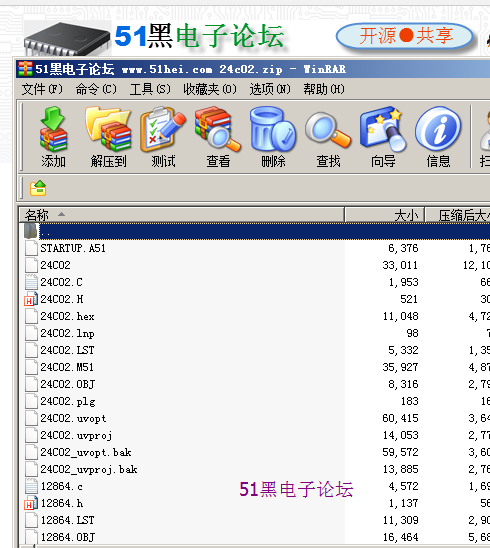This screenshot has width=490, height=548.
Task: Click the 向导 (Wizard) toolbar icon
Action: [383, 137]
